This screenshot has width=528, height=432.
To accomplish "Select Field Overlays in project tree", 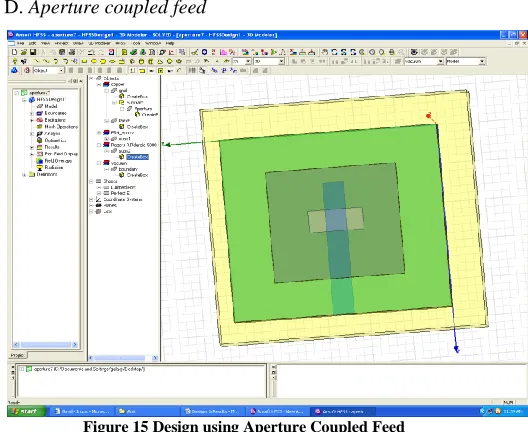I will (x=58, y=161).
